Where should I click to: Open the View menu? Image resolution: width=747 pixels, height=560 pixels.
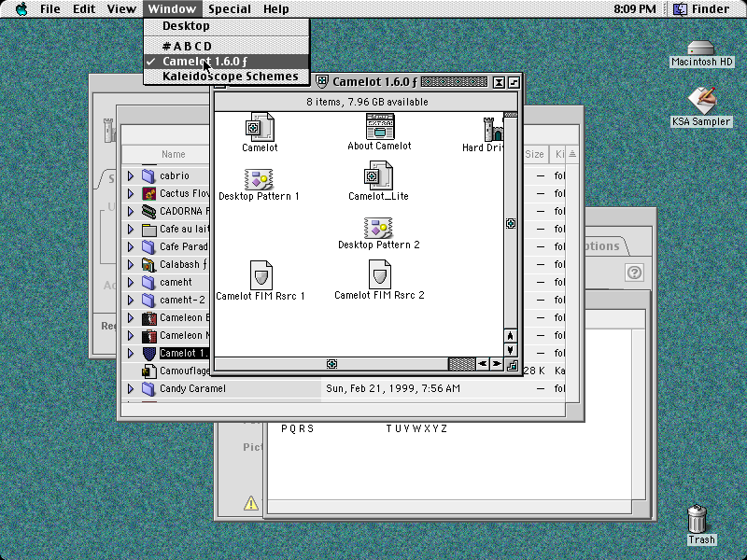[x=121, y=8]
